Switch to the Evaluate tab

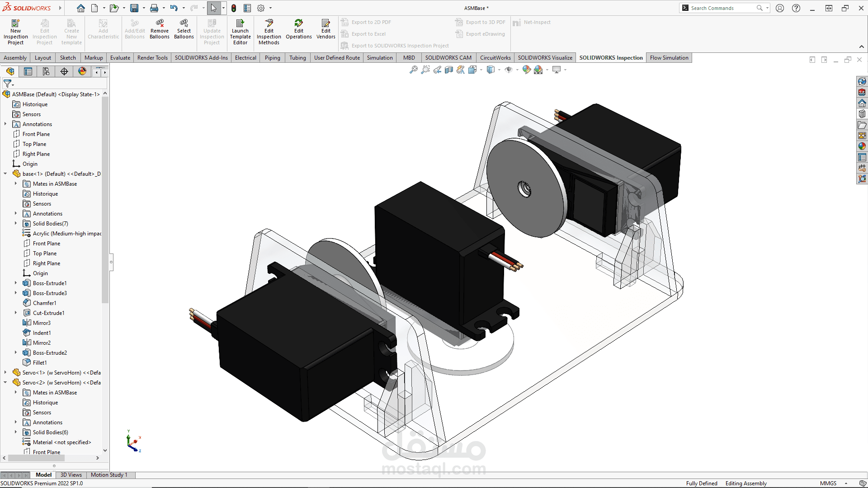coord(120,58)
